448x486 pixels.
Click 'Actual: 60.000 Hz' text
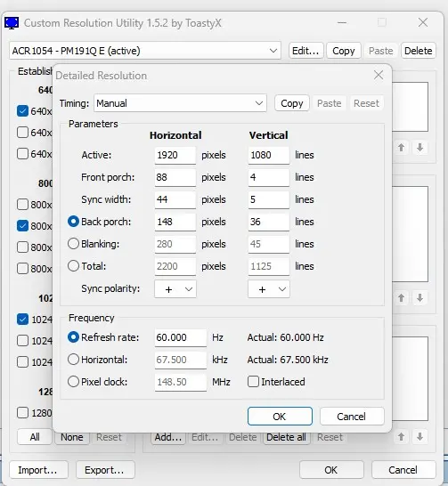click(x=286, y=337)
